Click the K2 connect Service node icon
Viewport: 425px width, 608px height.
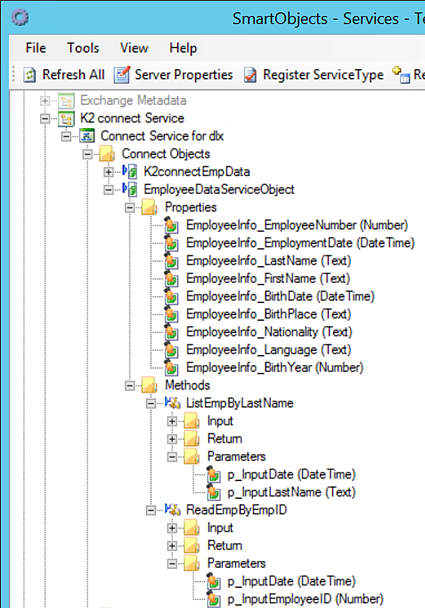click(66, 118)
